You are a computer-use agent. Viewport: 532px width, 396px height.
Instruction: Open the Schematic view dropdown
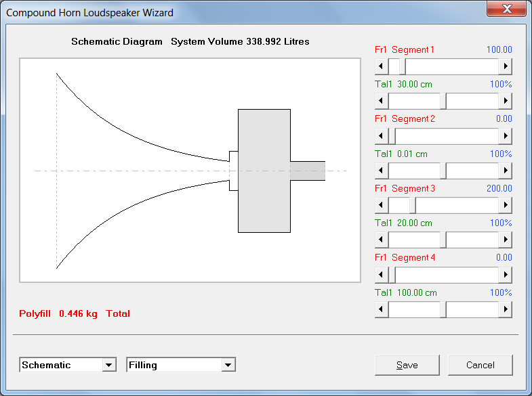pos(108,365)
